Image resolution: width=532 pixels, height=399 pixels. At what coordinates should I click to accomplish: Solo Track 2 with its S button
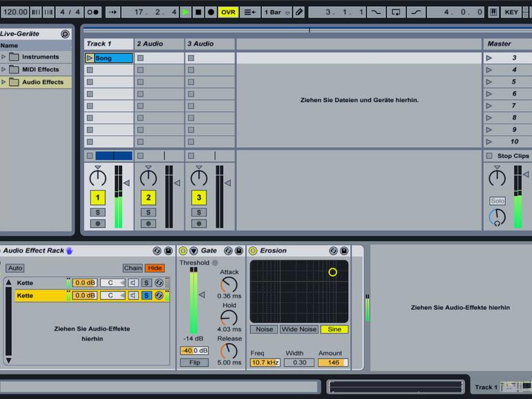pyautogui.click(x=149, y=212)
